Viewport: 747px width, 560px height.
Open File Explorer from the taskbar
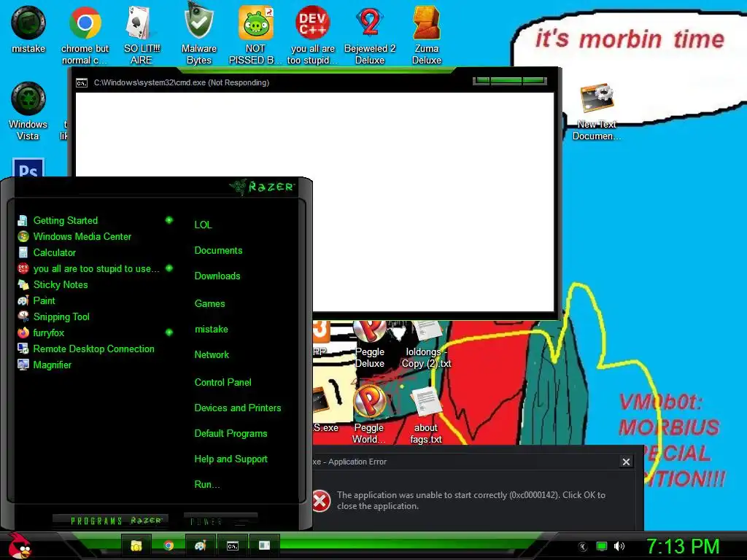tap(136, 545)
